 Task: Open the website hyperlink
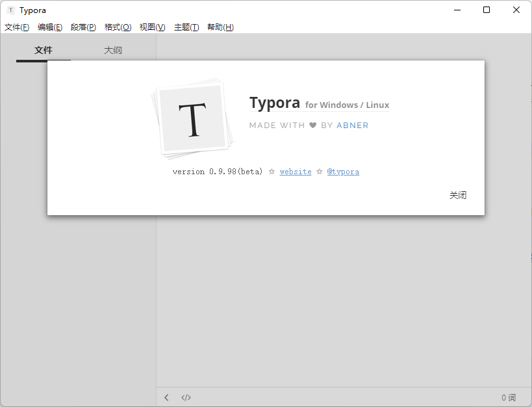click(x=296, y=172)
